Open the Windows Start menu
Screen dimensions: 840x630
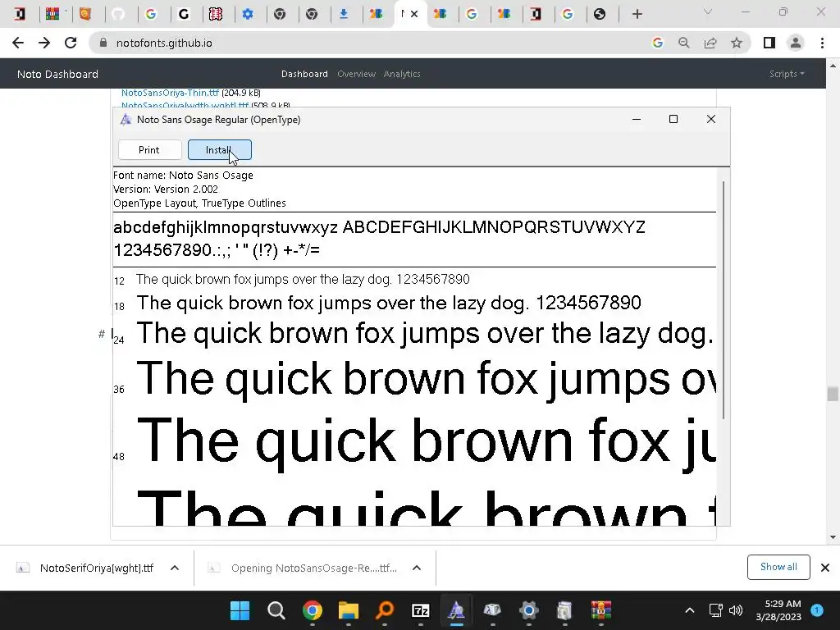click(x=240, y=610)
